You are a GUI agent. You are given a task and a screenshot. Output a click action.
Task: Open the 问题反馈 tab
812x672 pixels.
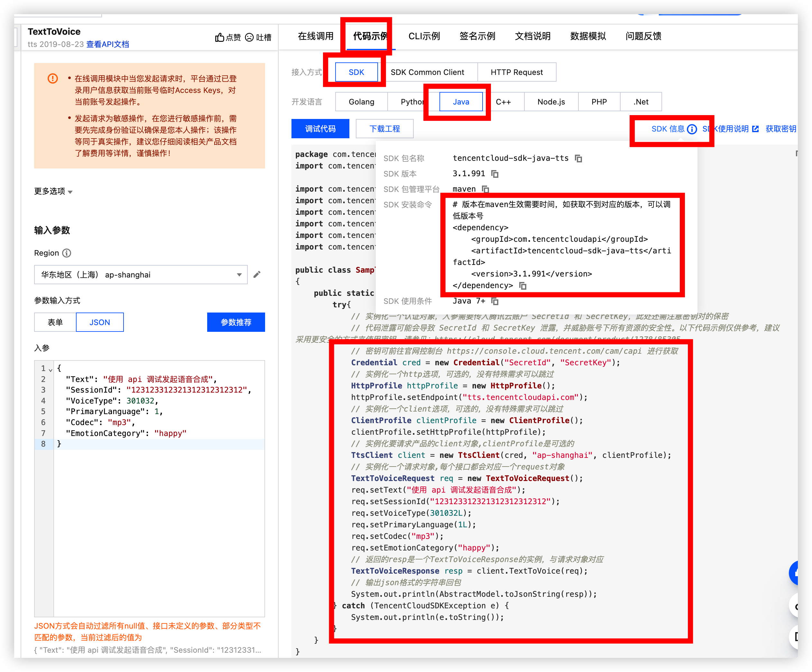643,36
